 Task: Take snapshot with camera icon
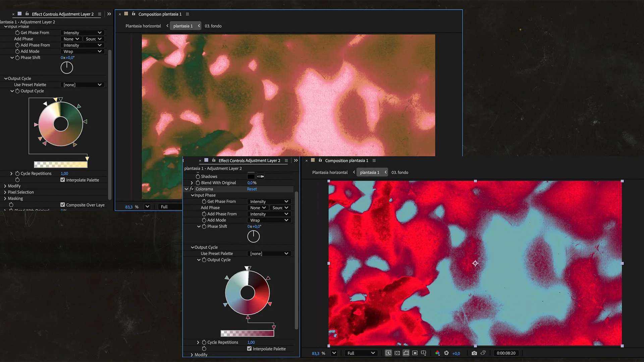(x=474, y=353)
